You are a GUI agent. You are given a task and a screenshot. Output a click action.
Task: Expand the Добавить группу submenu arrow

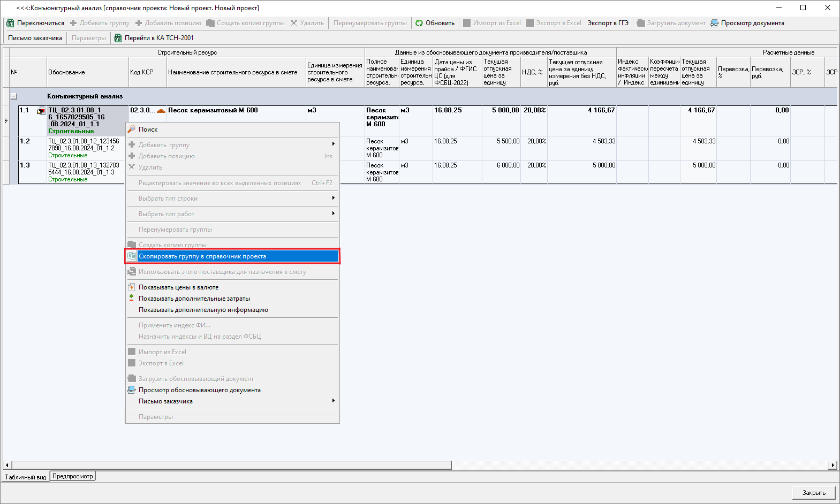tap(333, 144)
